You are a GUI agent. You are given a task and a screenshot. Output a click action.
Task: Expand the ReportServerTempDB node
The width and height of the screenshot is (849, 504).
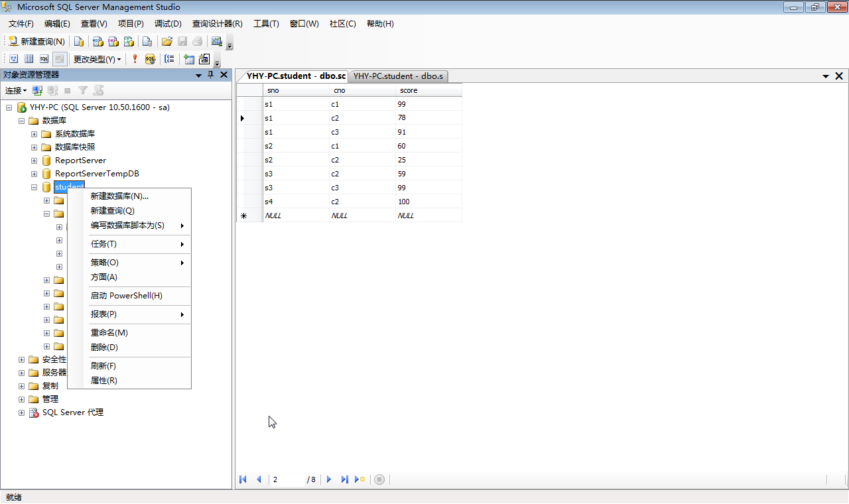click(34, 174)
